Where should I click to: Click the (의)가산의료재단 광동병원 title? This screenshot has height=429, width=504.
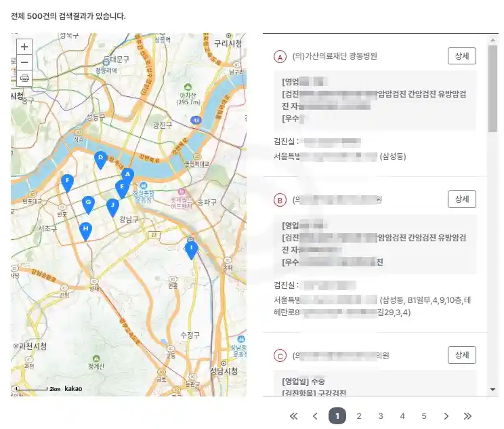tap(334, 56)
